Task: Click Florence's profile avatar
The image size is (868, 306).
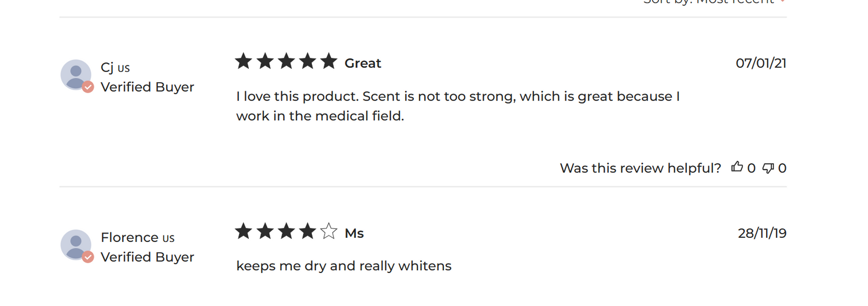Action: pyautogui.click(x=75, y=244)
